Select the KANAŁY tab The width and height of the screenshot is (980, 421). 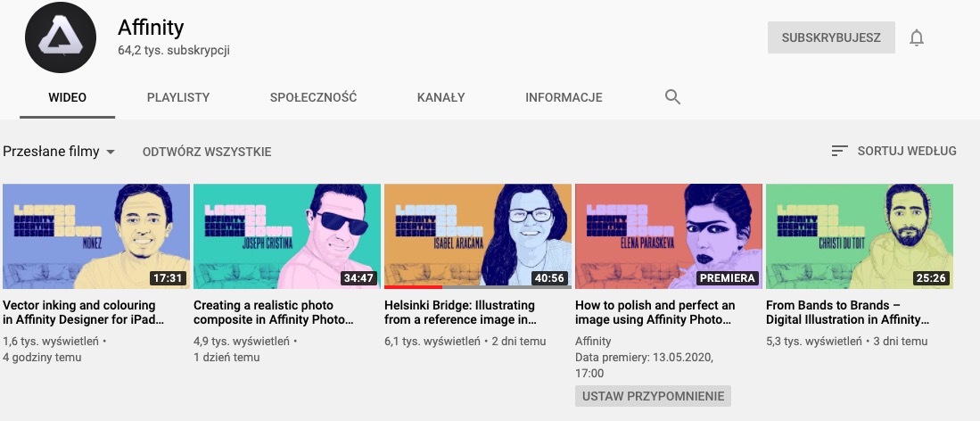441,97
